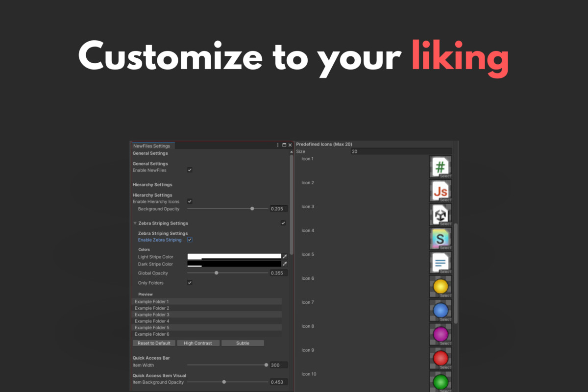The width and height of the screenshot is (588, 392).
Task: Click the Background Opacity slider
Action: point(228,209)
